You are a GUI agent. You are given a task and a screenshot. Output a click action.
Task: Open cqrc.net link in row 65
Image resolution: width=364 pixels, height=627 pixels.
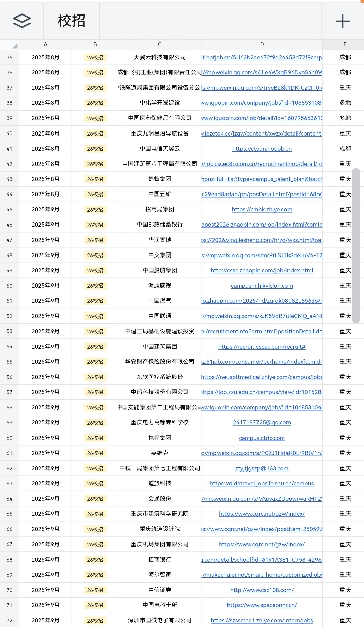click(x=262, y=514)
